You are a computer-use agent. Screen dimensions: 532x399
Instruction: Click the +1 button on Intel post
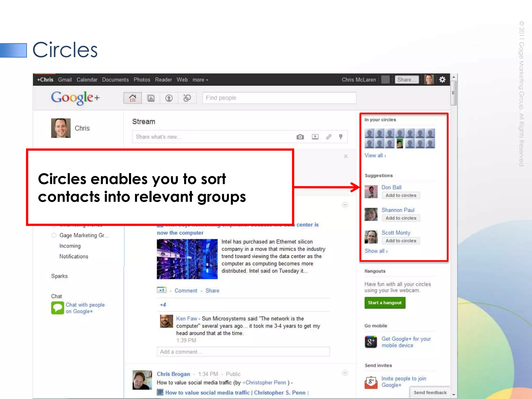coord(162,290)
